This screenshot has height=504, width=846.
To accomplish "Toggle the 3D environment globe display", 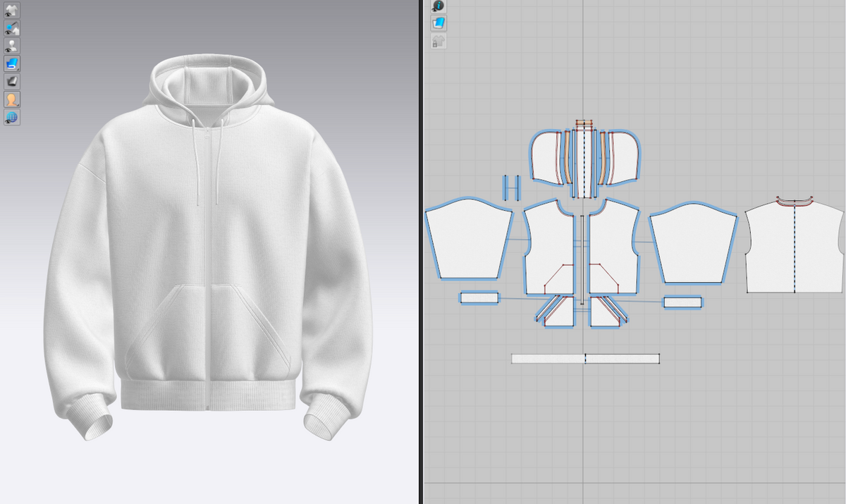I will [12, 117].
